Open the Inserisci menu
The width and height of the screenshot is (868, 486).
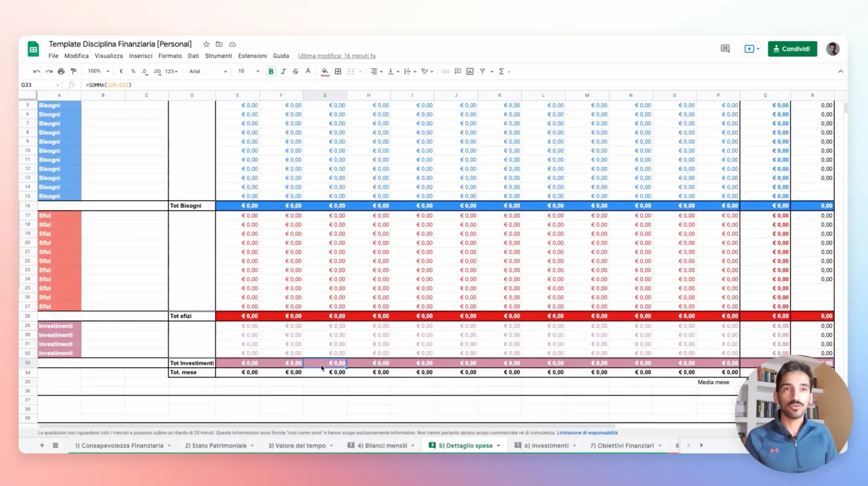point(141,56)
